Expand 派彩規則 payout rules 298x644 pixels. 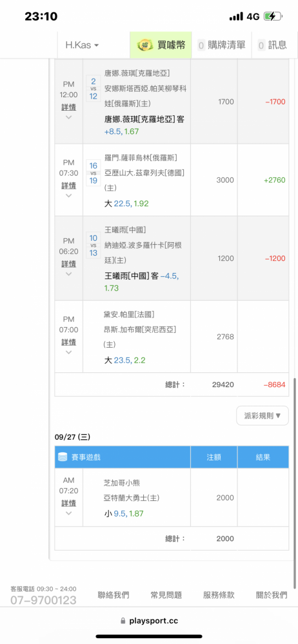point(263,415)
